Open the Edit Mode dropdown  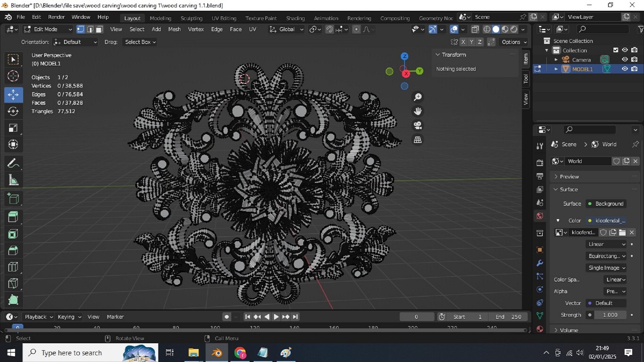point(48,29)
